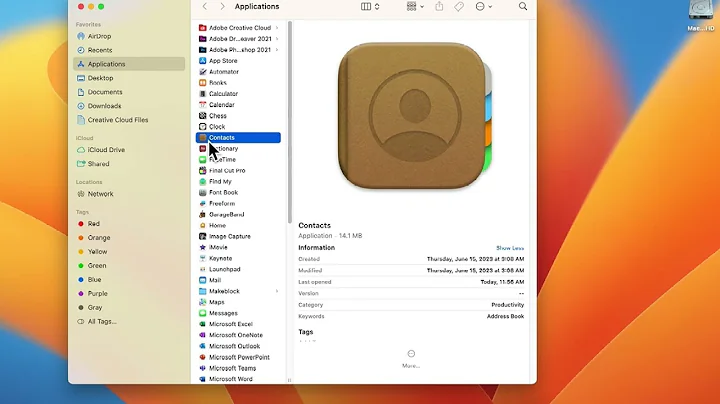The height and width of the screenshot is (404, 720).
Task: Select the Contacts app icon in the list
Action: point(202,138)
